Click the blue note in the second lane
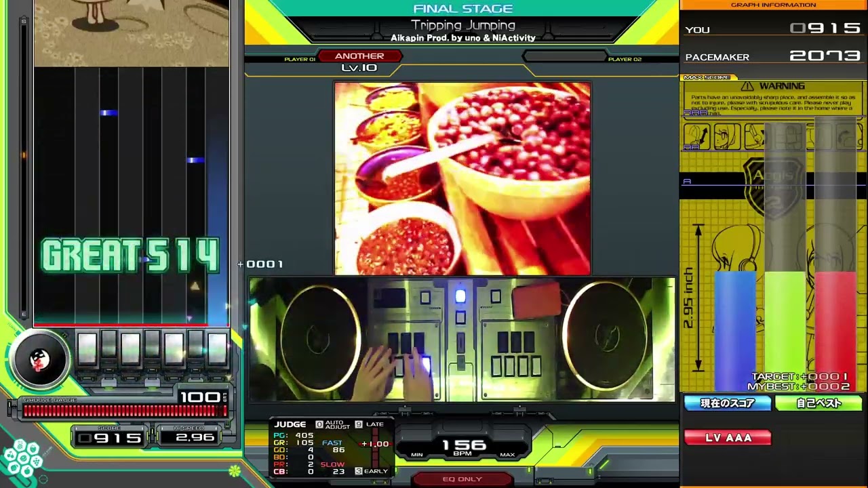868x488 pixels. pyautogui.click(x=108, y=113)
